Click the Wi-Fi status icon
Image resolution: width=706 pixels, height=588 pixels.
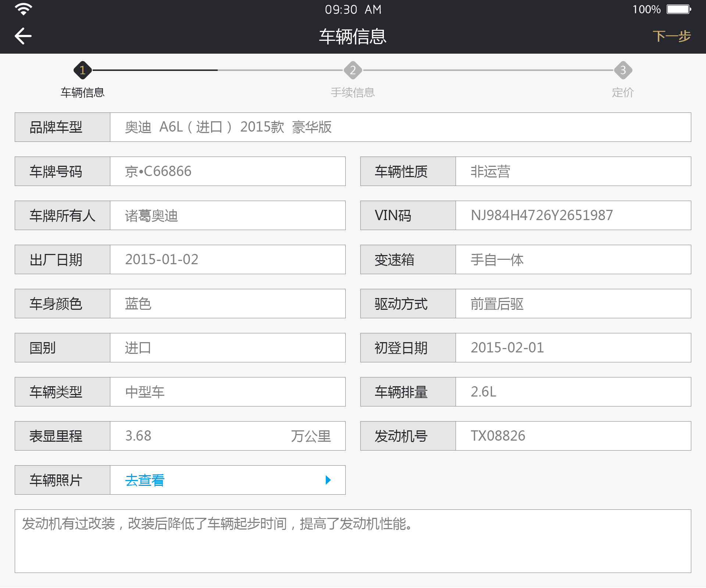coord(23,9)
